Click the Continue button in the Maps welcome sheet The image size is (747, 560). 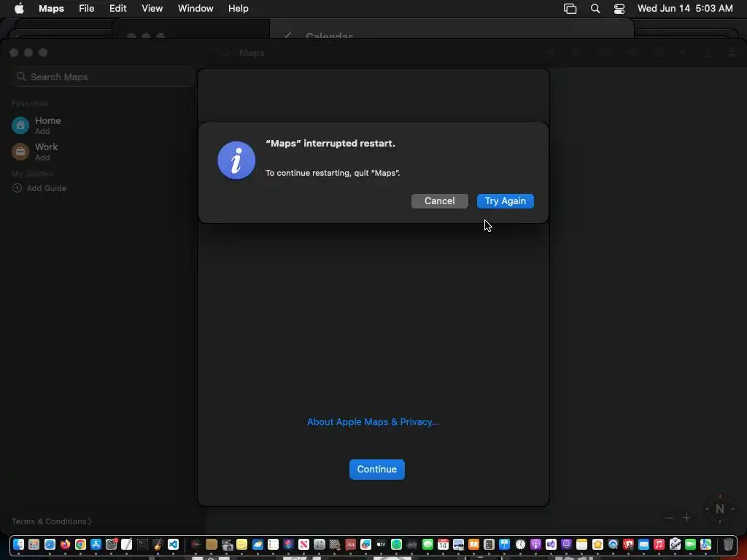377,469
